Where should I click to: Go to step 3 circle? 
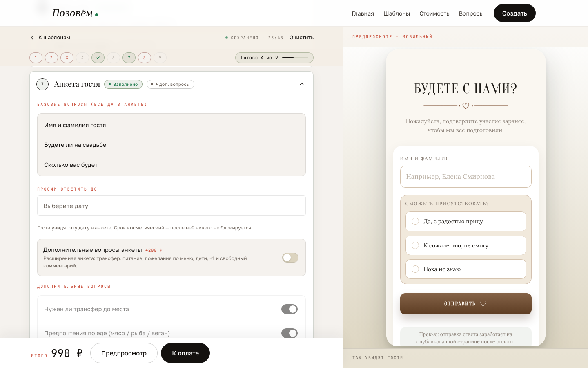point(67,58)
